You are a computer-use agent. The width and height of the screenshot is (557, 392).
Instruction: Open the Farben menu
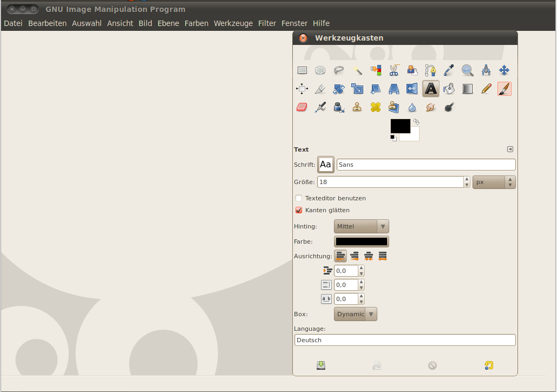pyautogui.click(x=196, y=23)
